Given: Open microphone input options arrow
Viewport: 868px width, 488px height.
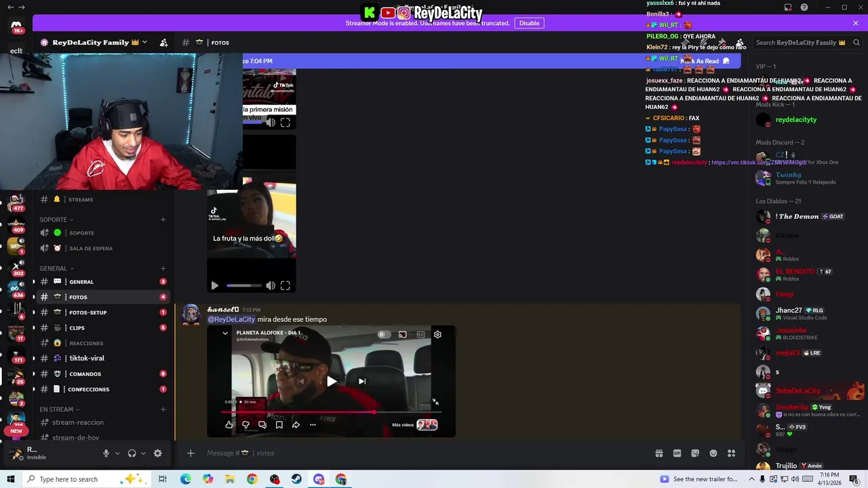Looking at the screenshot, I should (x=117, y=453).
